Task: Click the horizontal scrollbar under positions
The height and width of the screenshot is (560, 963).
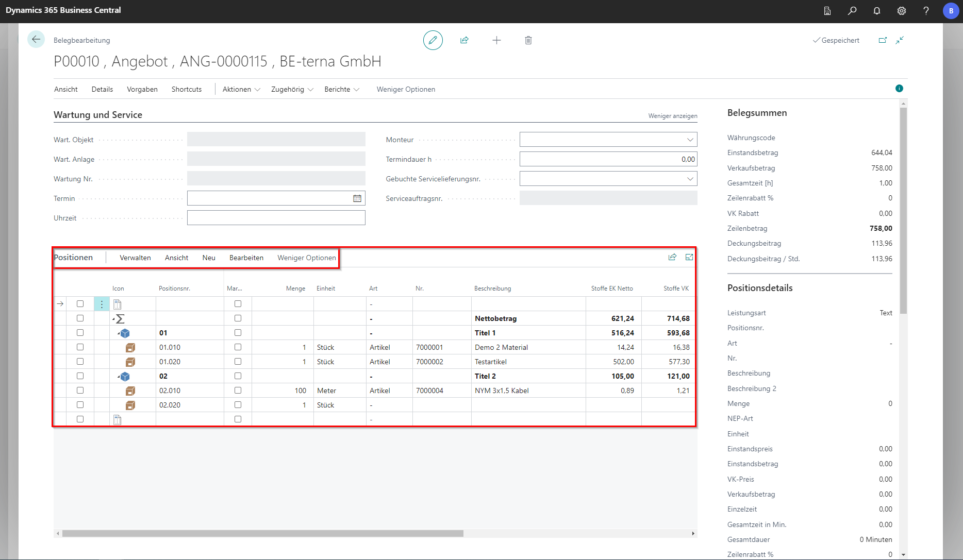Action: pos(263,534)
